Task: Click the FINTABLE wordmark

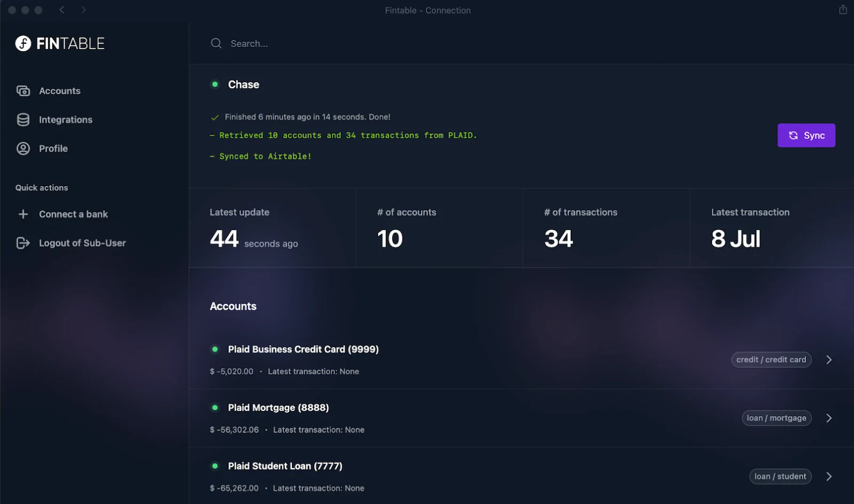Action: click(x=70, y=43)
